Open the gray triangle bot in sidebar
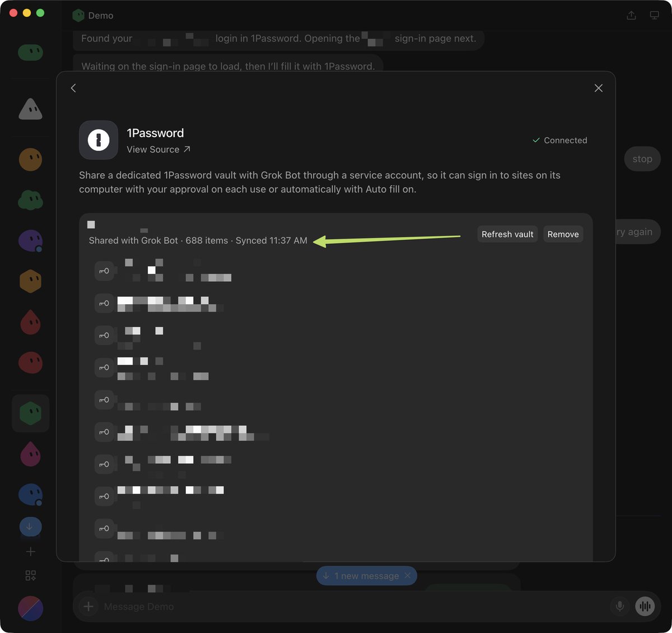This screenshot has width=672, height=633. click(x=30, y=109)
